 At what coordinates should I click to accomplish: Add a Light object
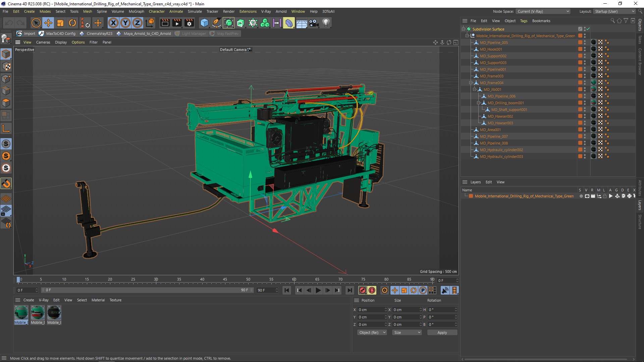(326, 23)
